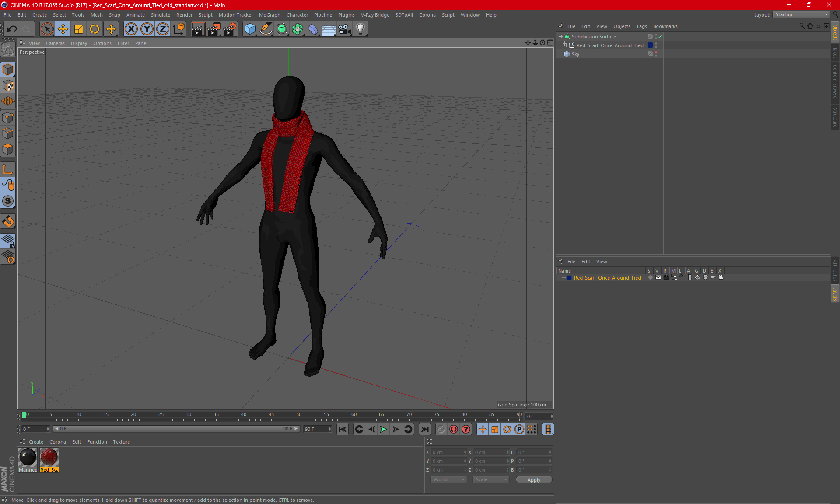
Task: Switch to Points mode
Action: [8, 118]
